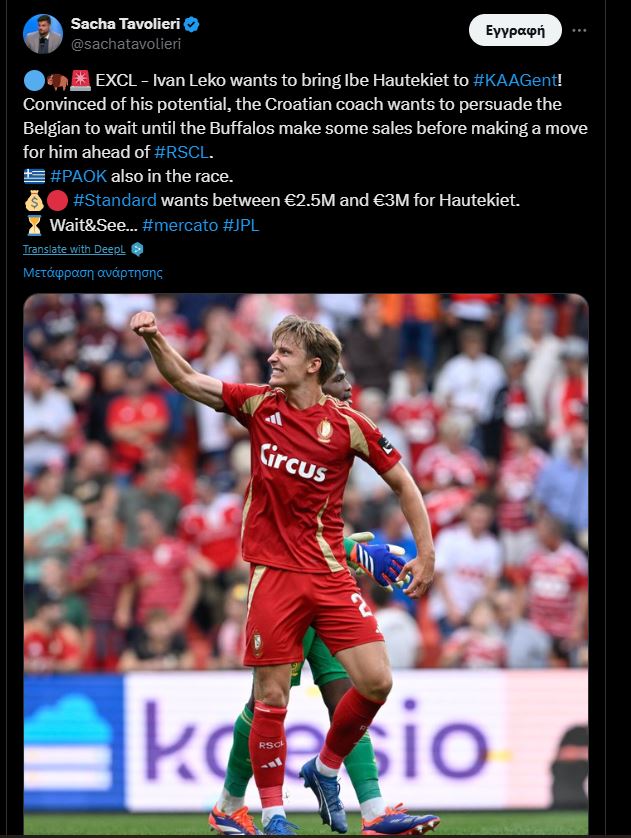Open the @sachatavolieri handle

click(126, 44)
